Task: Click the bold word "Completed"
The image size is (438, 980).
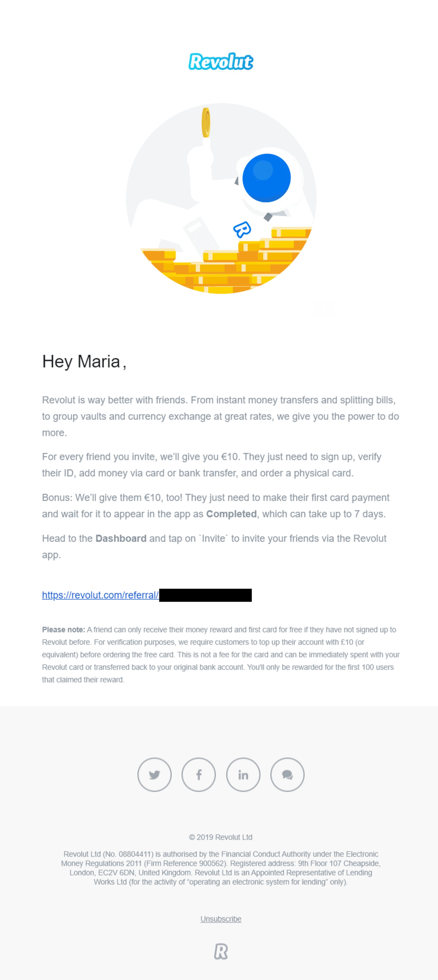Action: point(231,514)
